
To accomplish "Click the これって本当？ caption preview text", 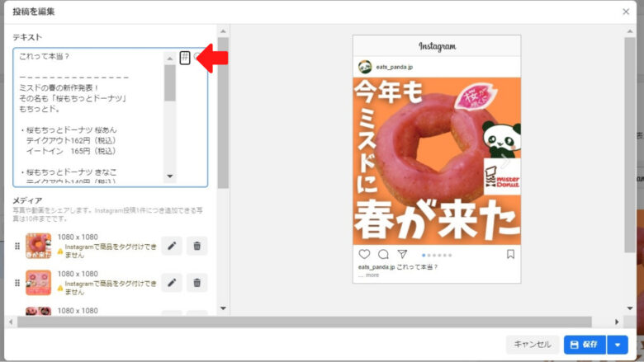I will (417, 267).
